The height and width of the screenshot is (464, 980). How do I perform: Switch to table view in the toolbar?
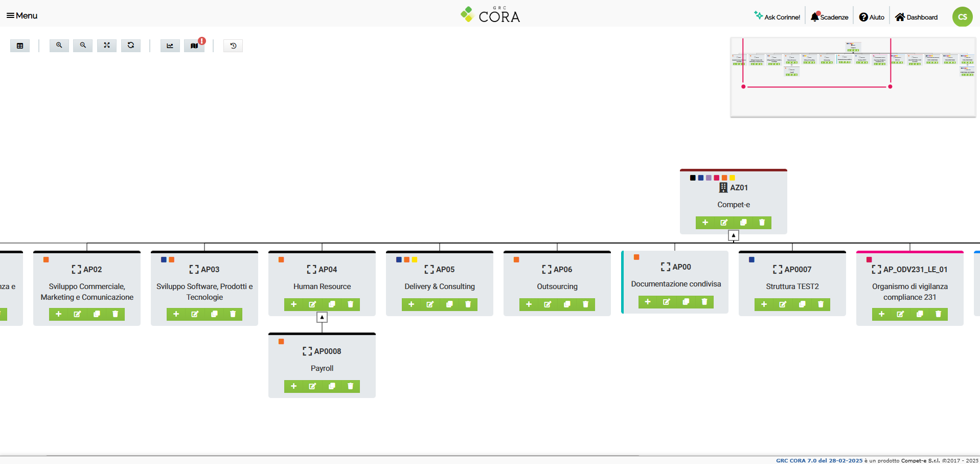(20, 46)
